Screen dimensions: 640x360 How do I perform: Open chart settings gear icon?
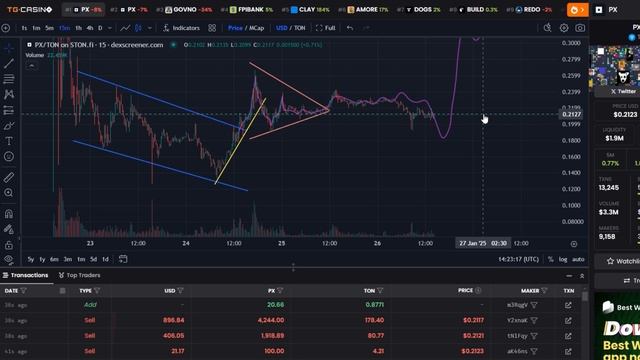(564, 28)
